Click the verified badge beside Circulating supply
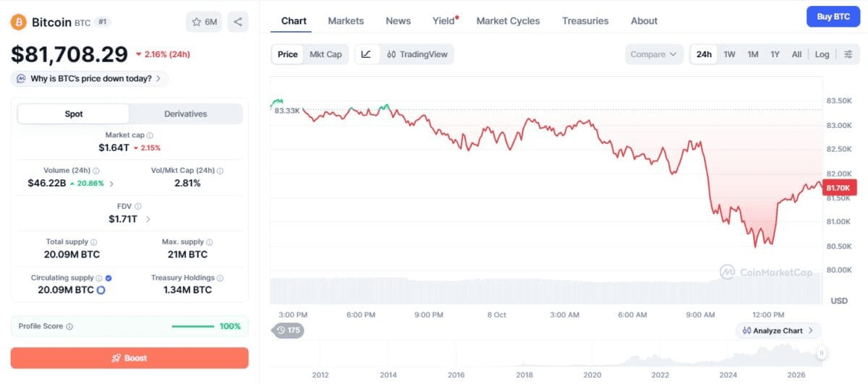868x384 pixels. coord(109,278)
